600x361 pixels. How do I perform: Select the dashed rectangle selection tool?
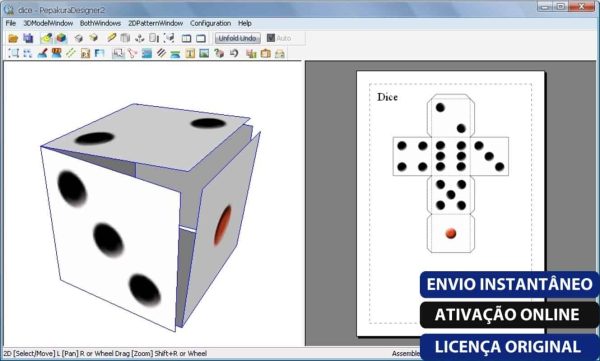click(x=13, y=54)
